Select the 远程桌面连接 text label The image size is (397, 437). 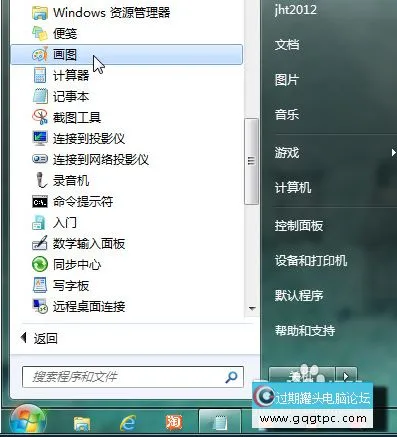point(89,306)
